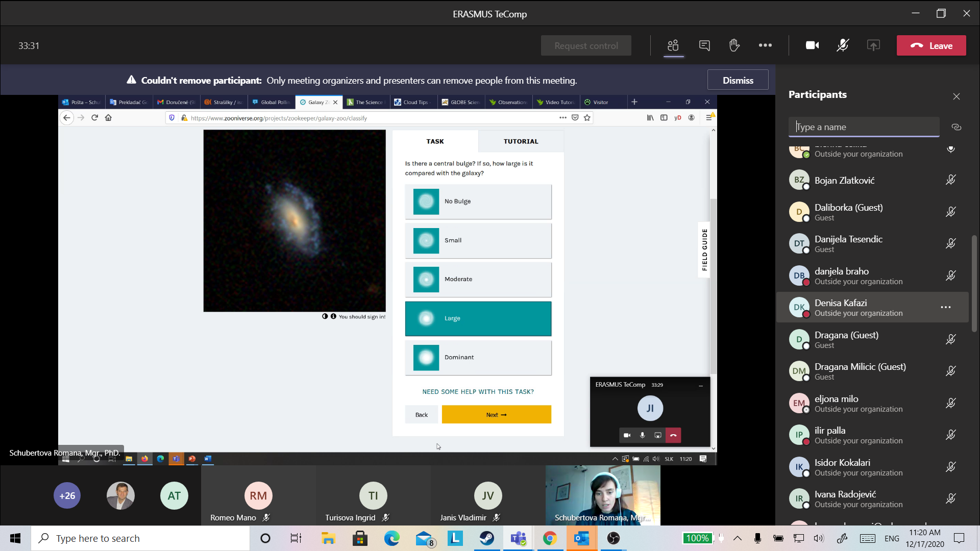
Task: Click the battery 100% indicator
Action: tap(697, 538)
